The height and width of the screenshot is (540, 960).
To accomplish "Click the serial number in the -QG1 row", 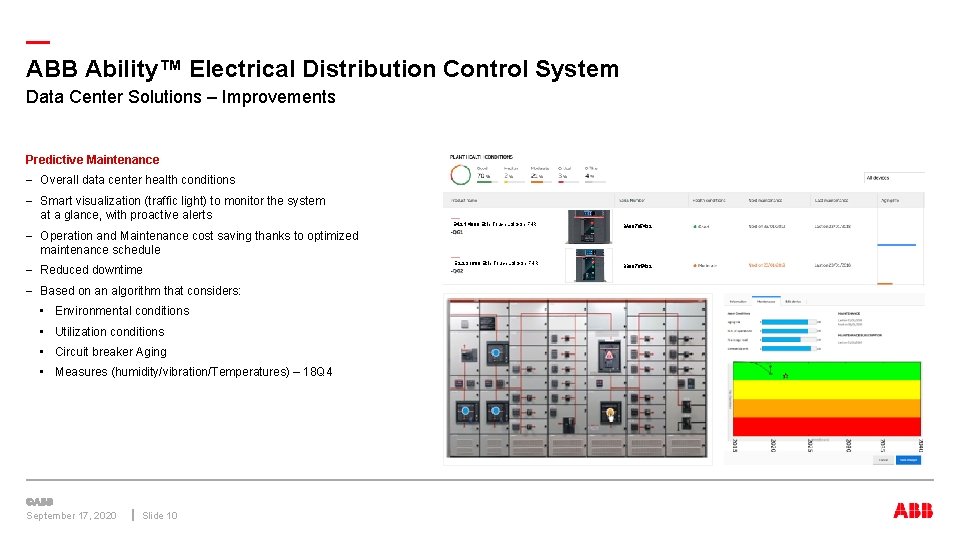I will click(x=637, y=227).
